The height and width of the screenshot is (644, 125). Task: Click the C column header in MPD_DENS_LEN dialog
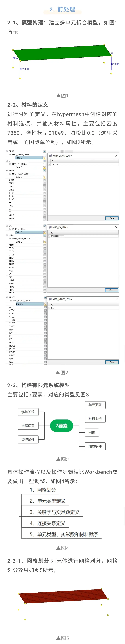pos(85,161)
